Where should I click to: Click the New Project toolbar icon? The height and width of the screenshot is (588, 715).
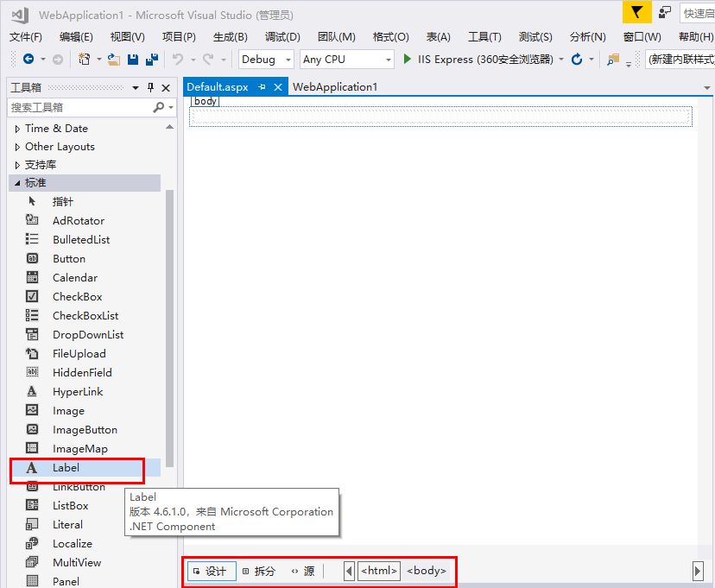point(84,60)
